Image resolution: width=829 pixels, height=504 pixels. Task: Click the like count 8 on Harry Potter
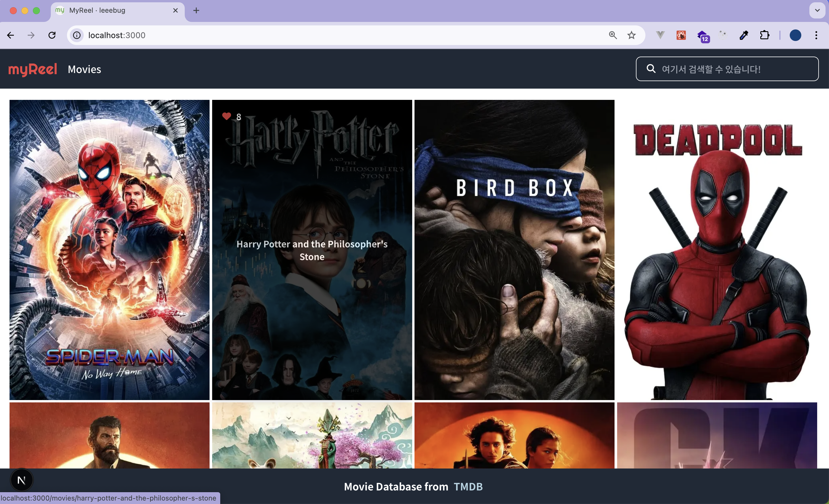click(238, 117)
